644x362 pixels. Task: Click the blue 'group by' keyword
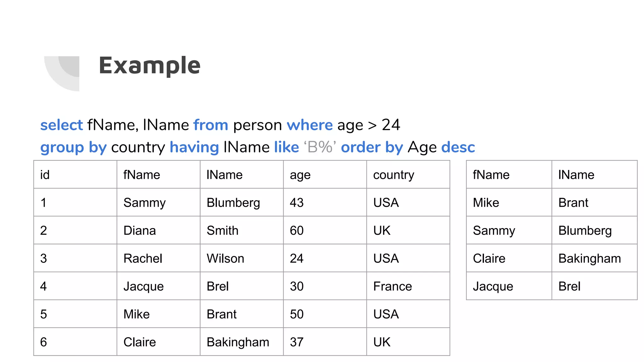73,147
